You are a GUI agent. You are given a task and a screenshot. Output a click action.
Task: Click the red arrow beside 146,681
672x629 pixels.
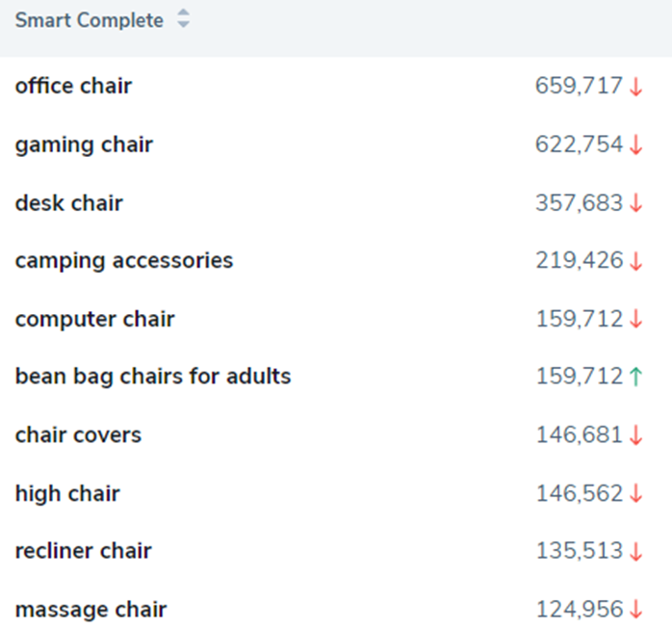coord(635,435)
